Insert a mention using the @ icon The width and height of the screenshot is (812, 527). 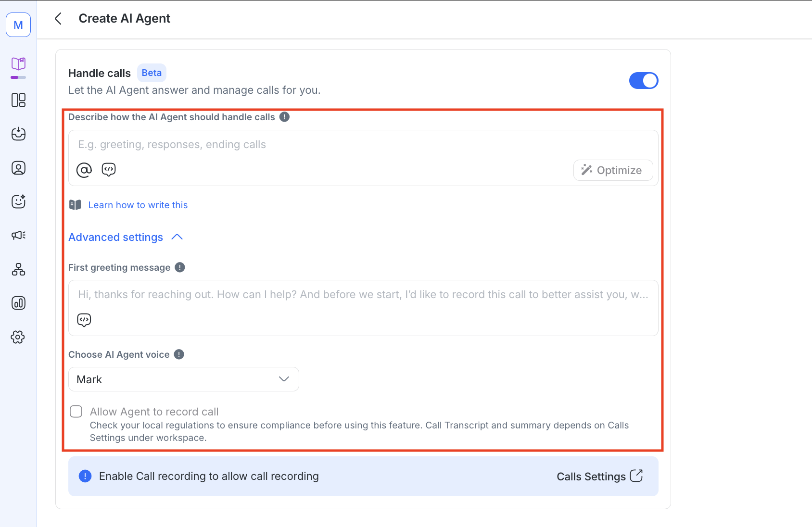[x=84, y=169]
